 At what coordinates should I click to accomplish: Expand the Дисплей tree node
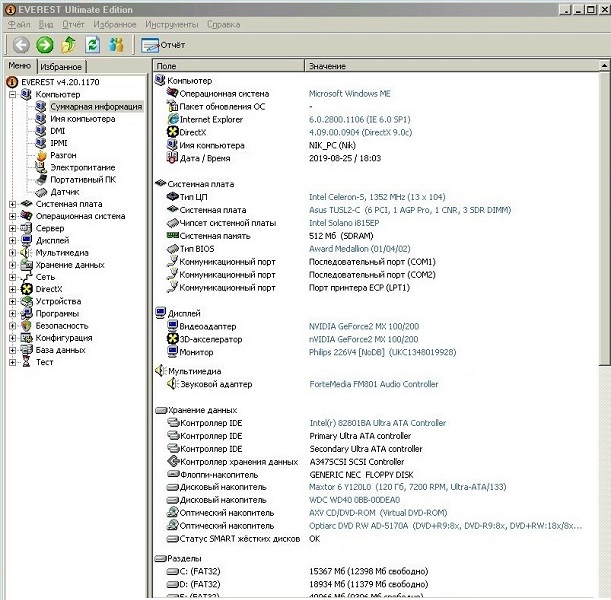[12, 240]
